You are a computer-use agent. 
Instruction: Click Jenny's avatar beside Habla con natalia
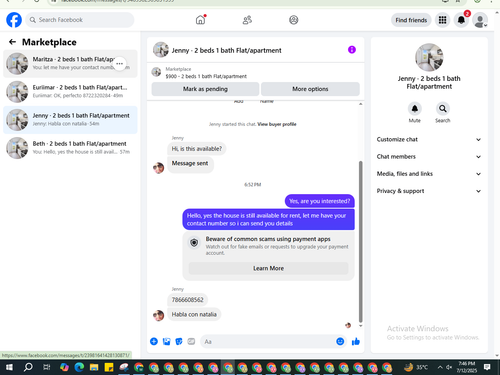[158, 315]
